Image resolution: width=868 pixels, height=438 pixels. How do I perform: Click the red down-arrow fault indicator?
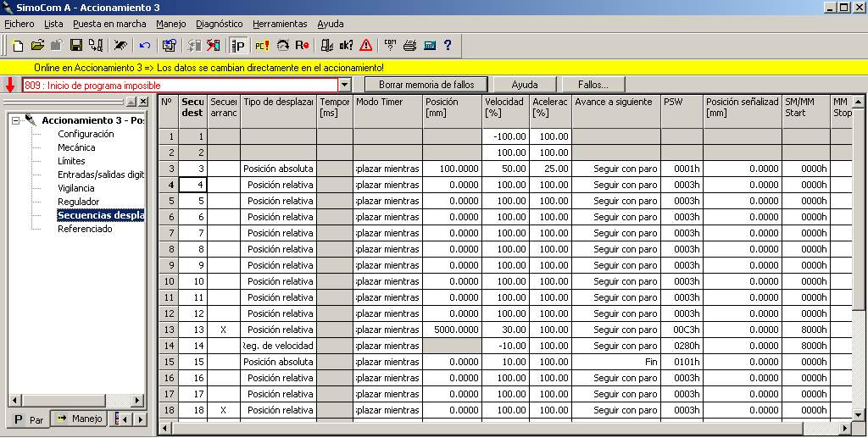(x=10, y=86)
